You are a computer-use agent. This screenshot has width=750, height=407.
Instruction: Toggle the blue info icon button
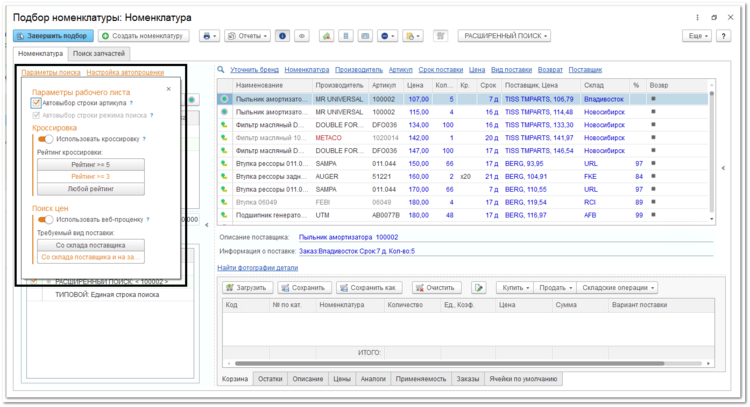point(282,36)
